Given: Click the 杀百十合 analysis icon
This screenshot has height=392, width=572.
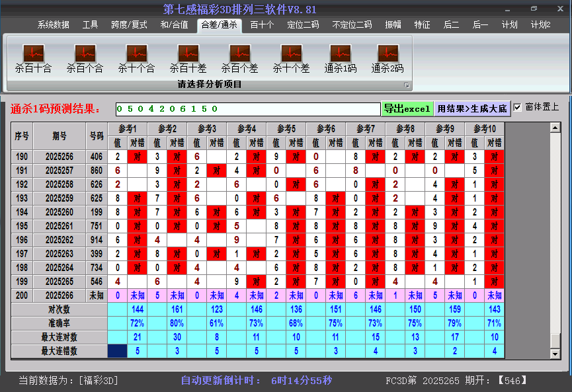Looking at the screenshot, I should coord(33,54).
